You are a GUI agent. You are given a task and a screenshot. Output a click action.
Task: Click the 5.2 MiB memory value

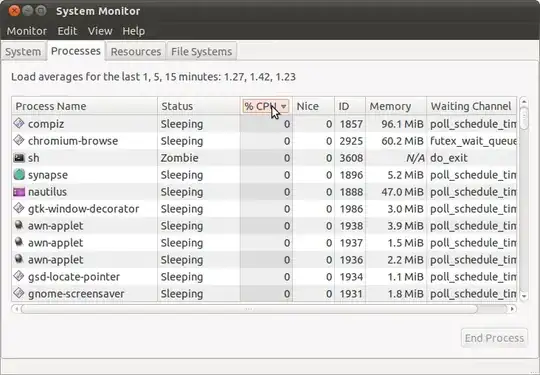pyautogui.click(x=405, y=175)
